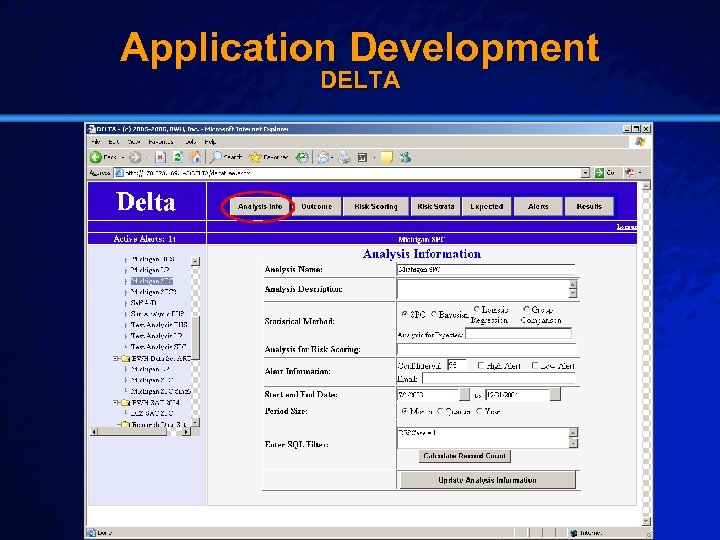Select the Month period size radio
Viewport: 720px width, 540px height.
tap(405, 411)
